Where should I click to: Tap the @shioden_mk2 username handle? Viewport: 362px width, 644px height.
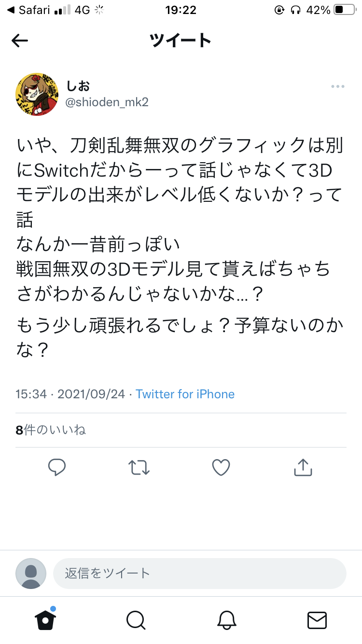point(107,102)
